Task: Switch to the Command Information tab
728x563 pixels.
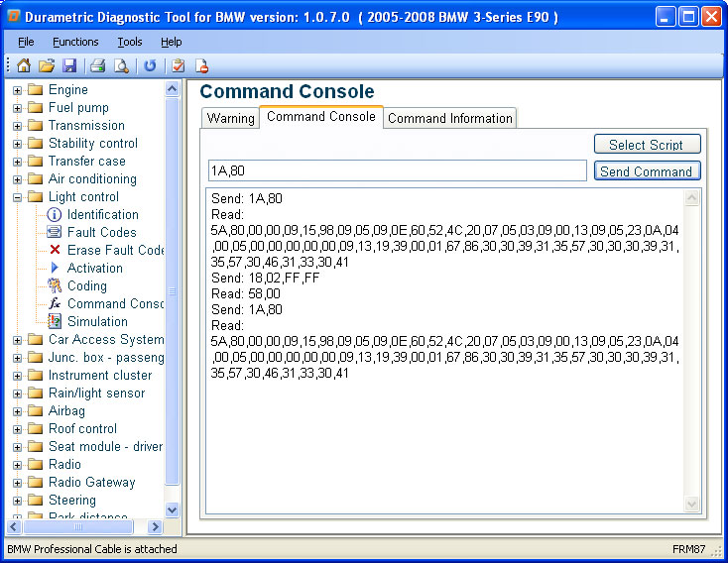Action: 450,118
